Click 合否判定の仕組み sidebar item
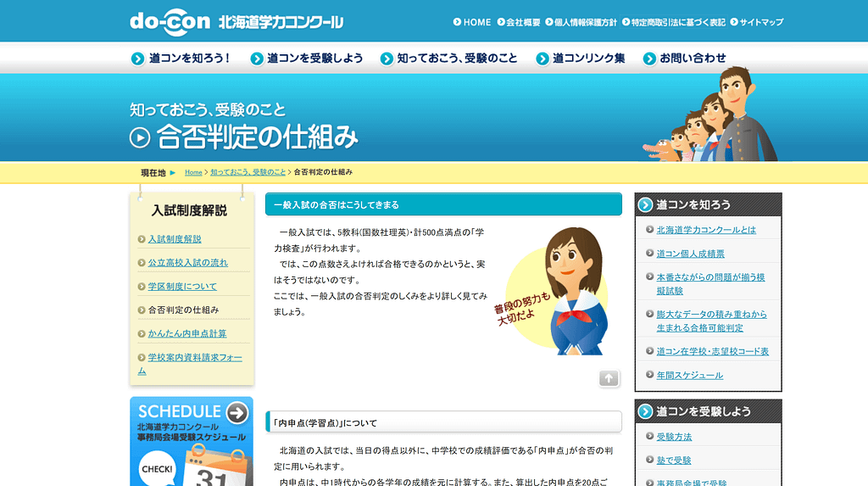This screenshot has height=486, width=868. coord(183,310)
